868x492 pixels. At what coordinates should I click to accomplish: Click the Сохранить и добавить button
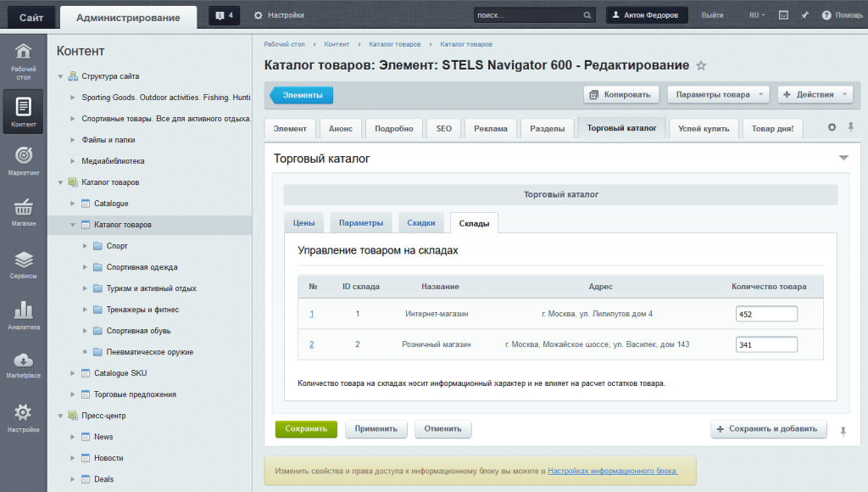coord(768,429)
